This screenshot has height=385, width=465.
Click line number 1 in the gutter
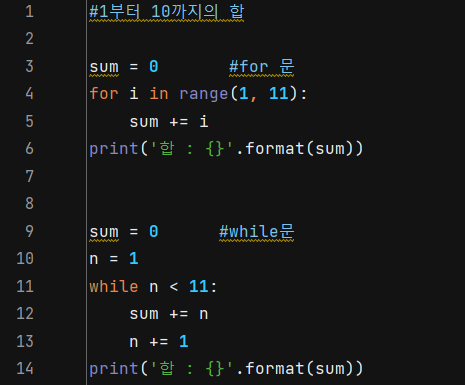pyautogui.click(x=30, y=12)
